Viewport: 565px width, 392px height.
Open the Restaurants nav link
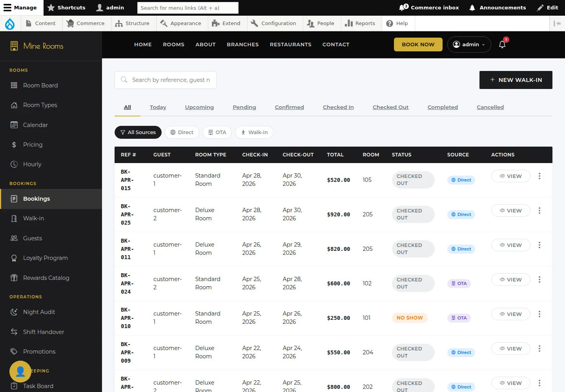(291, 45)
